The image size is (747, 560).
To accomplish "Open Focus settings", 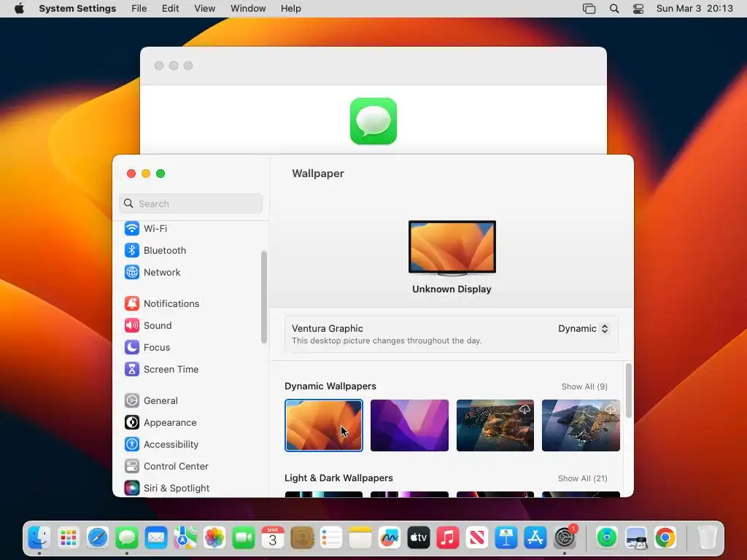I will [x=147, y=348].
